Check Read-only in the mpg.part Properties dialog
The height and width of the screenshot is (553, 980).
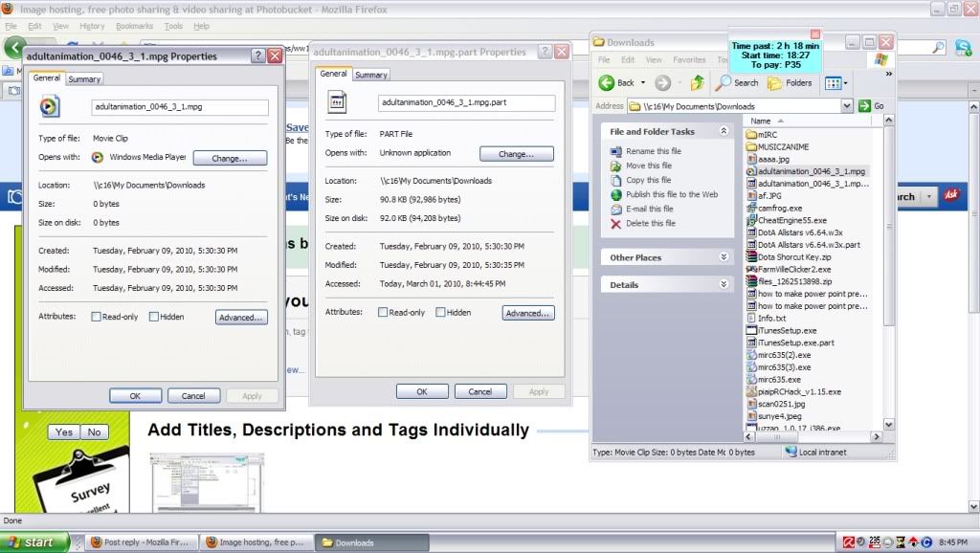pos(383,313)
